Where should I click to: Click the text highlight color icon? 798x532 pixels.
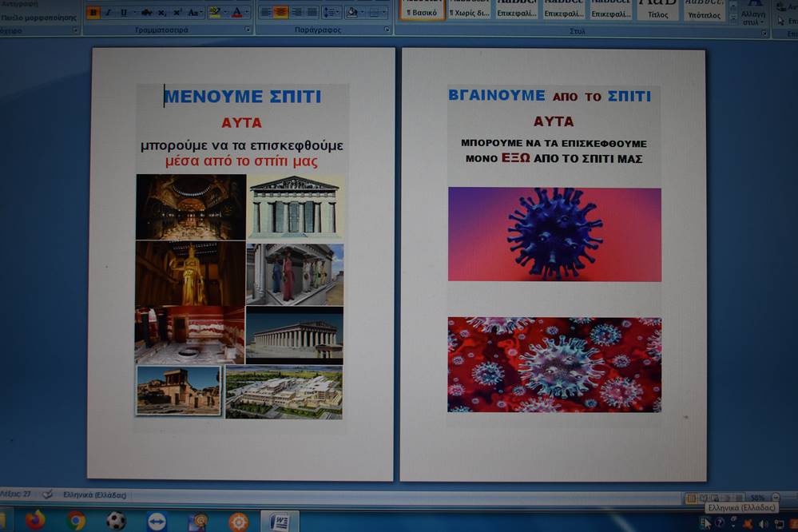click(214, 12)
